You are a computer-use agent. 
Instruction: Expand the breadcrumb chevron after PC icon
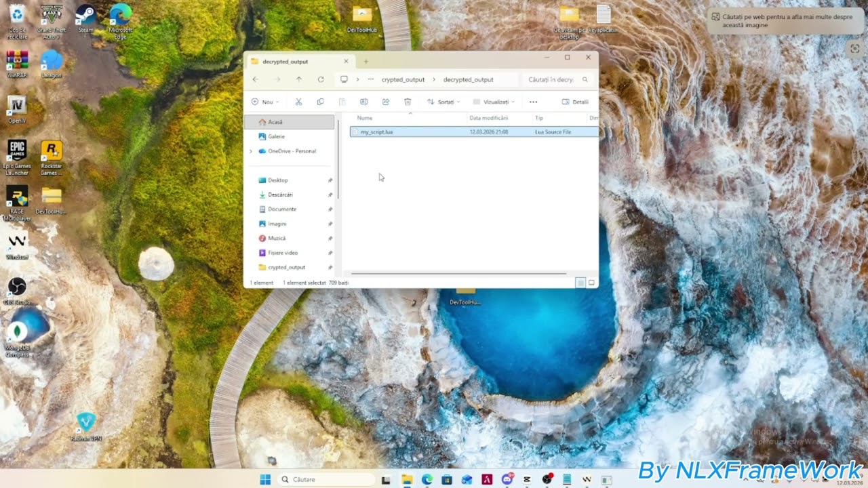coord(357,79)
